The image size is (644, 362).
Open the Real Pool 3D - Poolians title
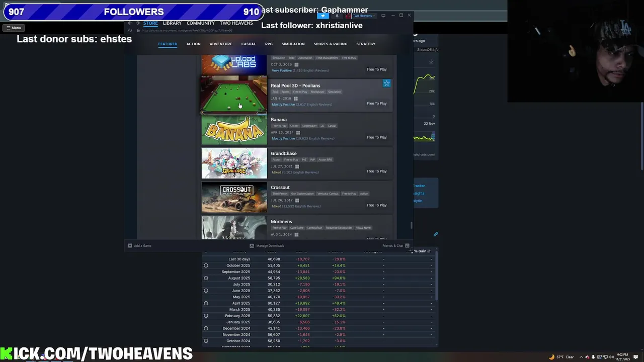point(295,85)
